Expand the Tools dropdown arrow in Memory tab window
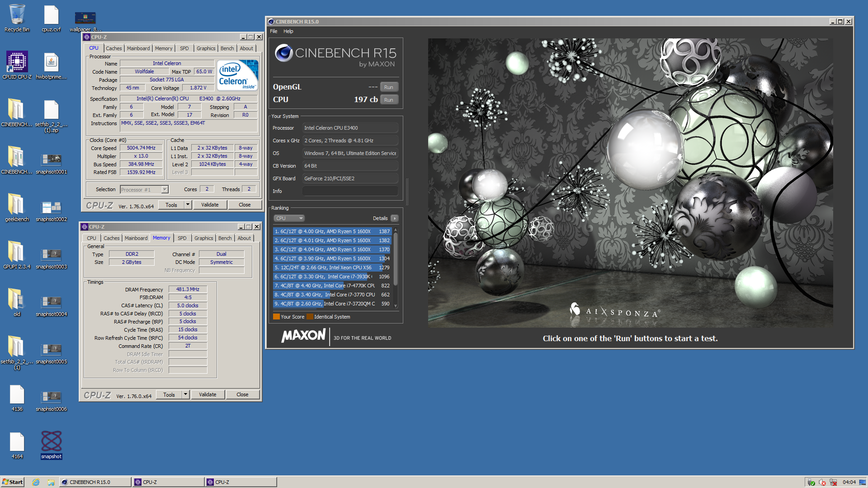 (185, 394)
